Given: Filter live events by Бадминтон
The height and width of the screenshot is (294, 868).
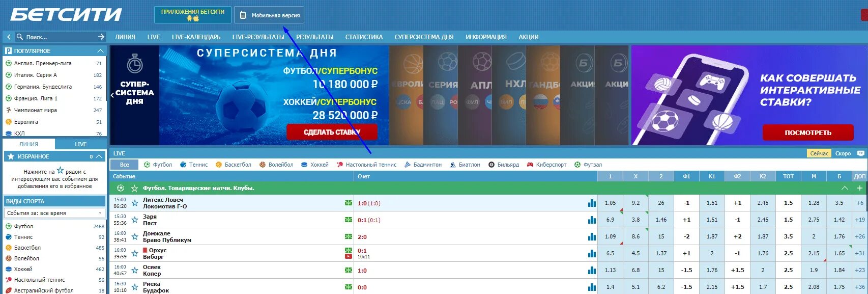Looking at the screenshot, I should 423,165.
